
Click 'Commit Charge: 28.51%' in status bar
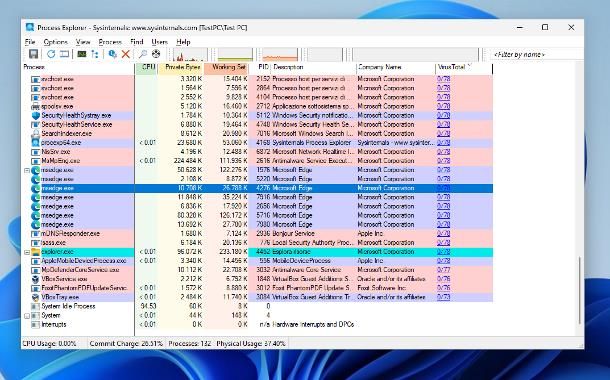coord(126,344)
